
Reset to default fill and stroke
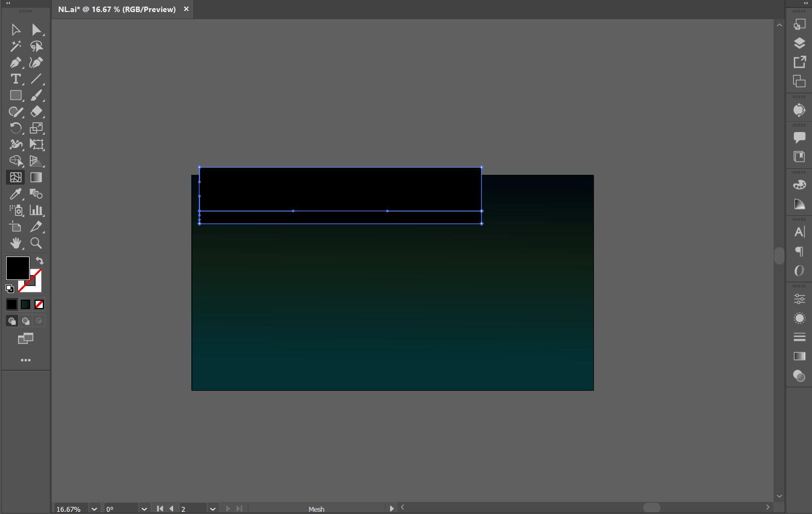pyautogui.click(x=10, y=289)
